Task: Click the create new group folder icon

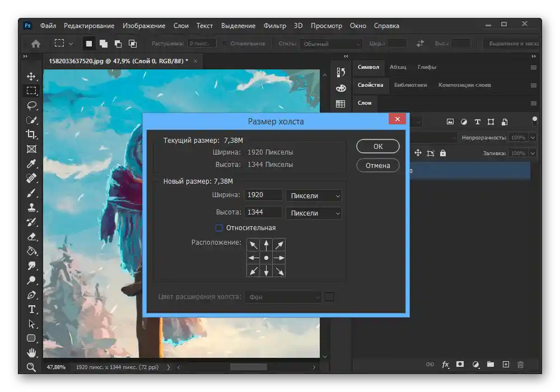Action: 491,364
